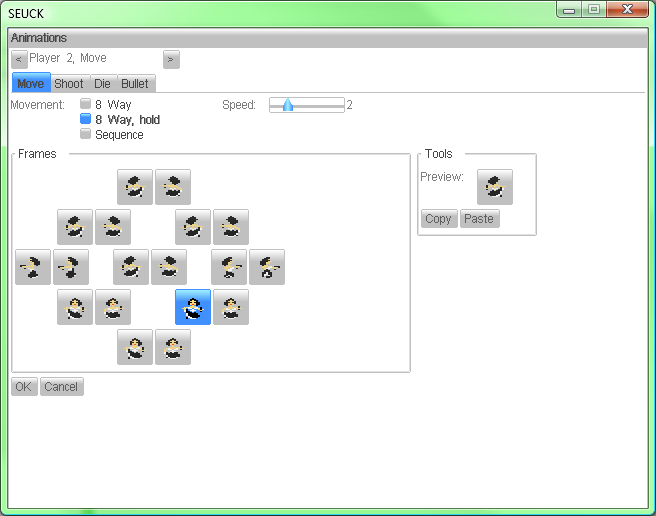656x516 pixels.
Task: Close the SEUCK window
Action: pyautogui.click(x=627, y=10)
